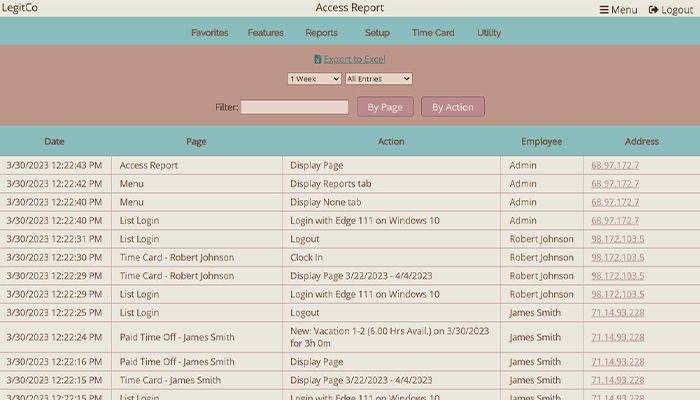
Task: Click date 3/30/2023 12:22:43 PM
Action: pyautogui.click(x=54, y=165)
